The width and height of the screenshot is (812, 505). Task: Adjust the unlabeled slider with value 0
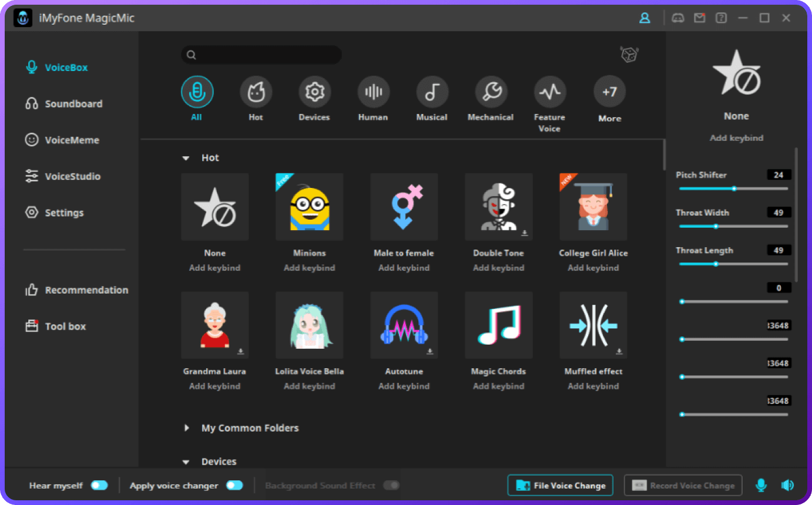(x=733, y=301)
